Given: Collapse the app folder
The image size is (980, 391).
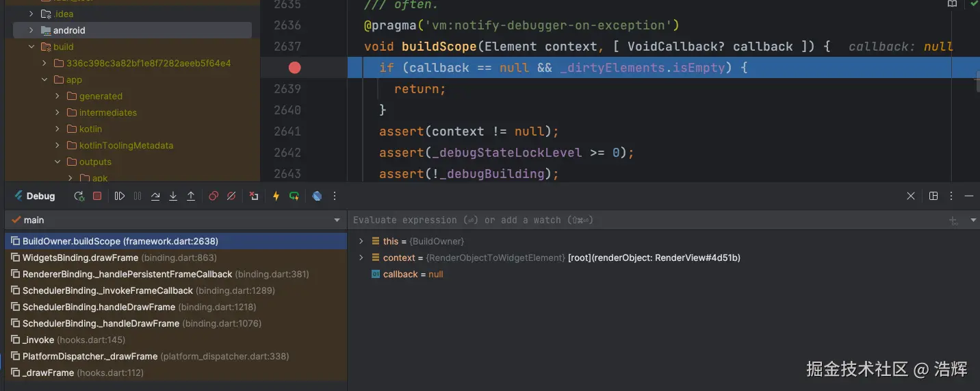Looking at the screenshot, I should point(44,79).
